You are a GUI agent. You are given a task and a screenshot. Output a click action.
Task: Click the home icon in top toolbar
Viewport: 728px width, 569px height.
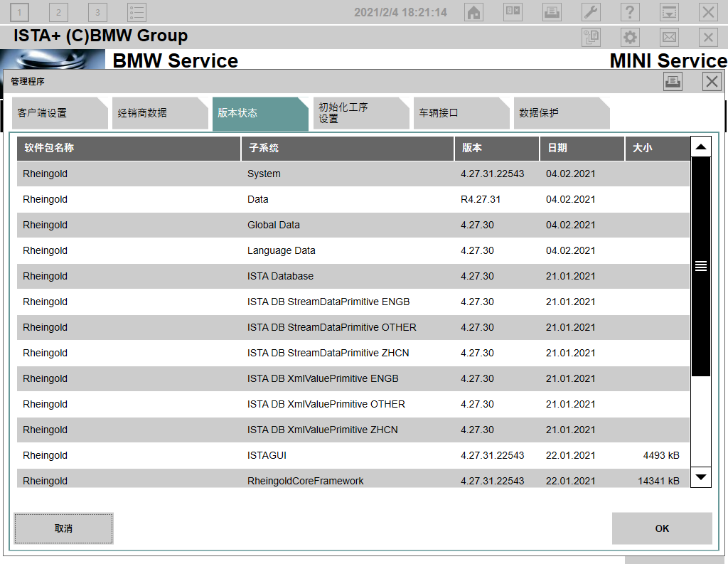coord(473,12)
